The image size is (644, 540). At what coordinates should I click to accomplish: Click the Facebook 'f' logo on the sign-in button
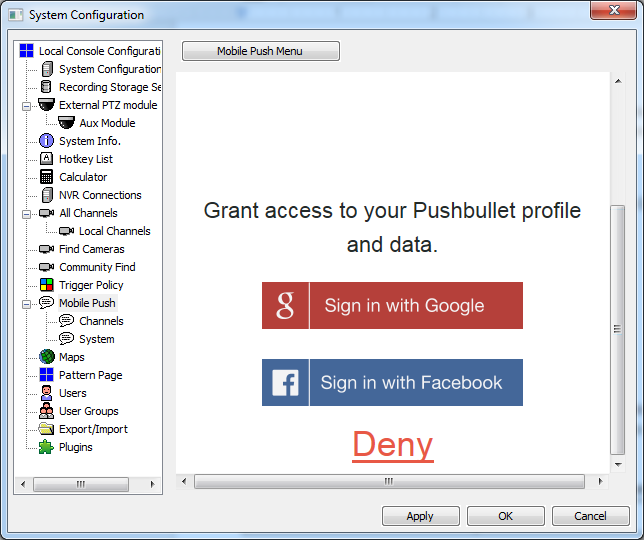[285, 383]
